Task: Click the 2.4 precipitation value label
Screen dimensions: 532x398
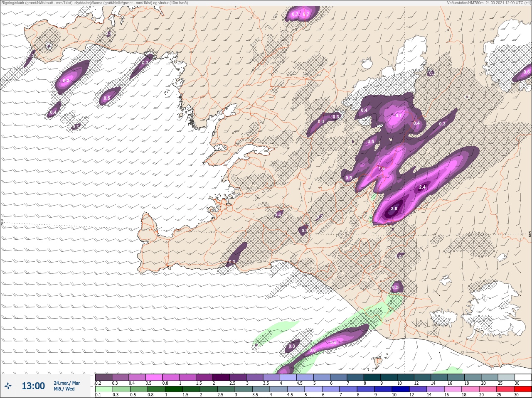Action: pyautogui.click(x=422, y=187)
